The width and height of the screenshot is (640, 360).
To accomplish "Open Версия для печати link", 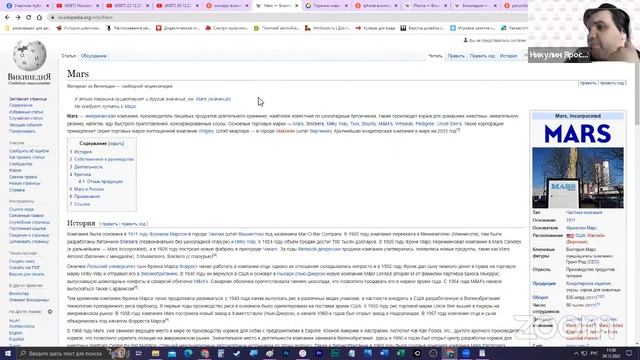I will point(26,274).
